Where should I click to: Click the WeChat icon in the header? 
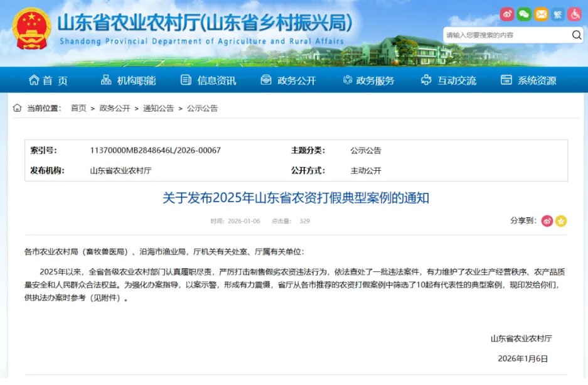tap(524, 14)
